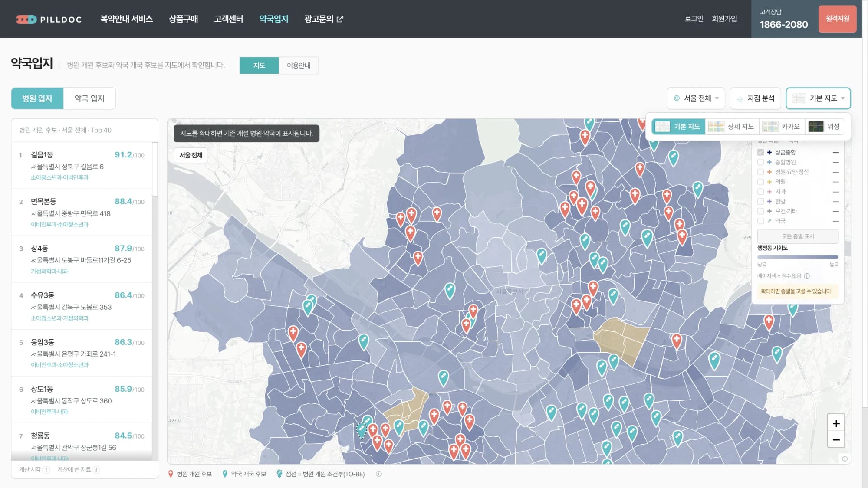Click the 로그인 link
868x488 pixels.
(694, 19)
